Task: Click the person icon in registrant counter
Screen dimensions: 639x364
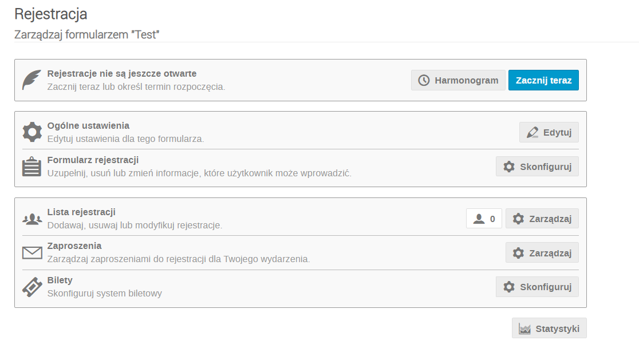Action: (x=479, y=219)
